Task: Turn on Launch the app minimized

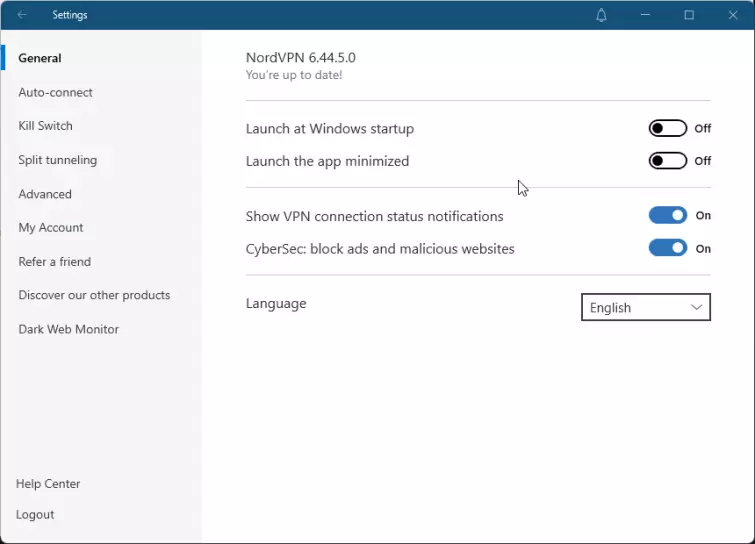Action: [x=667, y=161]
